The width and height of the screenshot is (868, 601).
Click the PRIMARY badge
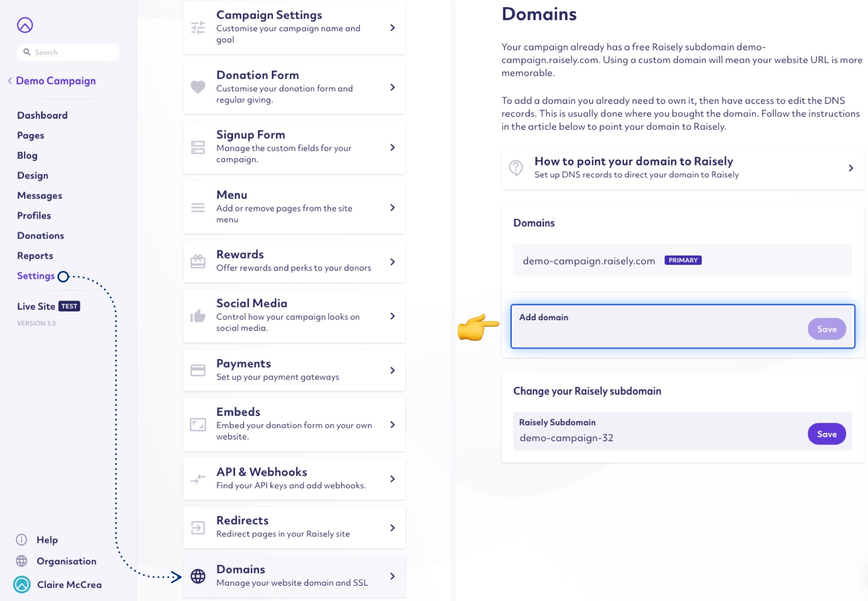click(x=683, y=261)
